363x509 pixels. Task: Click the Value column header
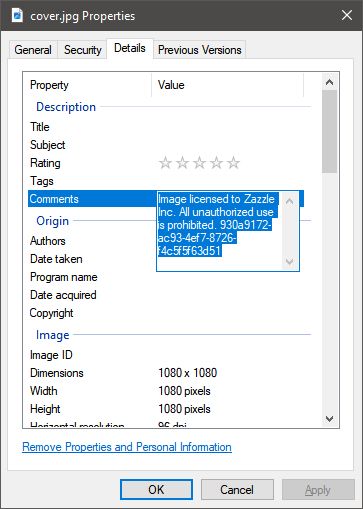(227, 85)
